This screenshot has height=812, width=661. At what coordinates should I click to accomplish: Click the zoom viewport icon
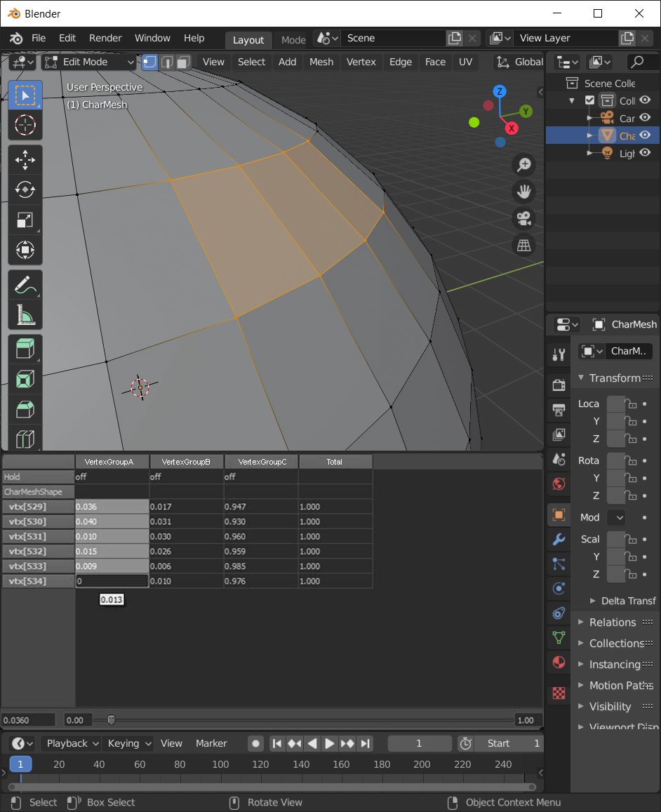524,165
